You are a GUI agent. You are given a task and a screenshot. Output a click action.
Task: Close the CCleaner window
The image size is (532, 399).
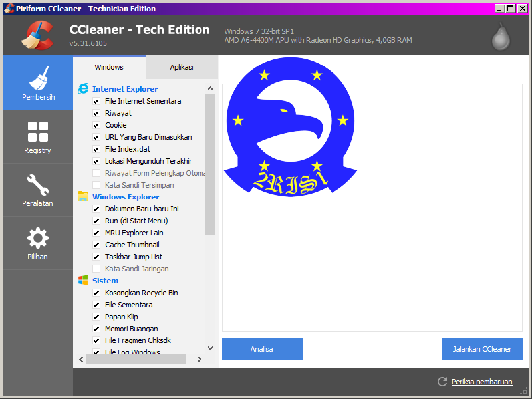pos(523,9)
